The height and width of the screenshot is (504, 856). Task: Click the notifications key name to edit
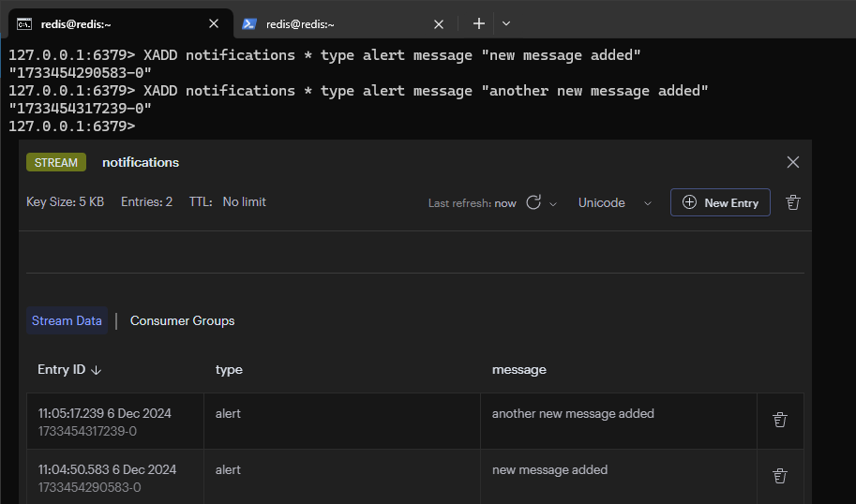pos(141,162)
